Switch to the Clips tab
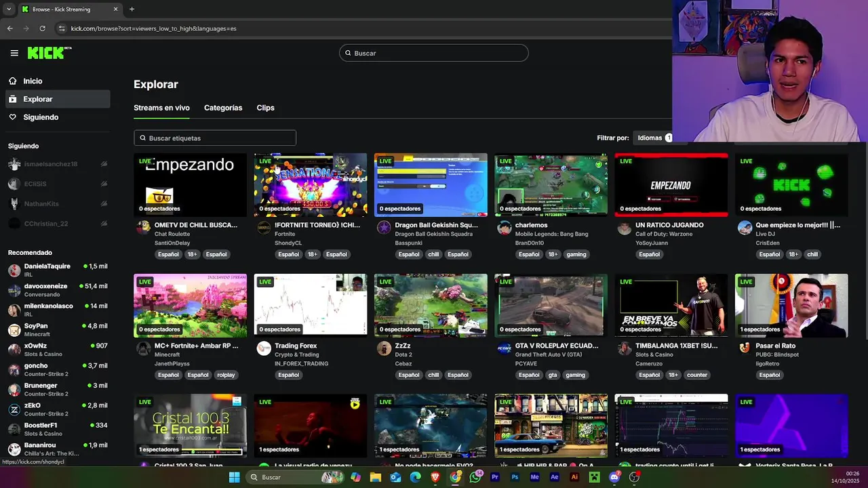 tap(265, 108)
